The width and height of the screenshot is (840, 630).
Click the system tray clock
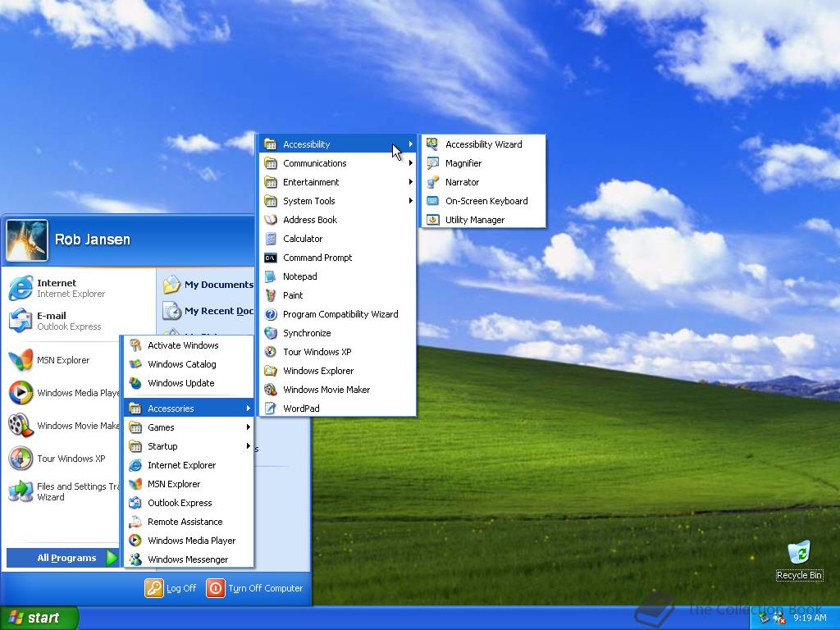click(x=810, y=619)
